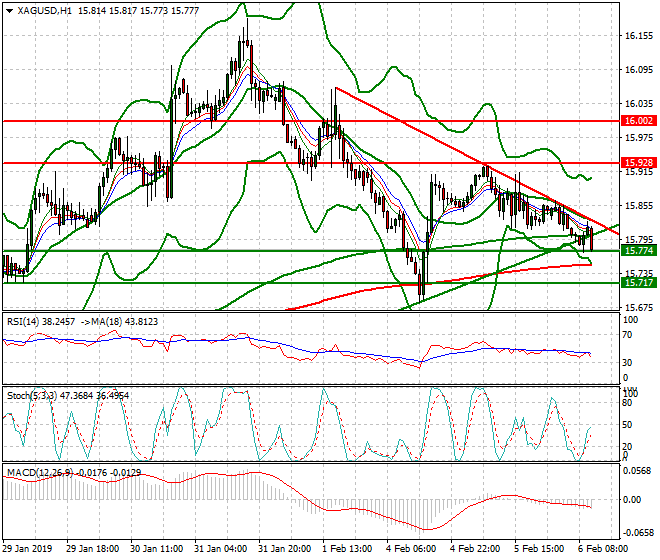Image resolution: width=660 pixels, height=560 pixels.
Task: Click the 29 Jan 18:00 time label
Action: click(93, 549)
